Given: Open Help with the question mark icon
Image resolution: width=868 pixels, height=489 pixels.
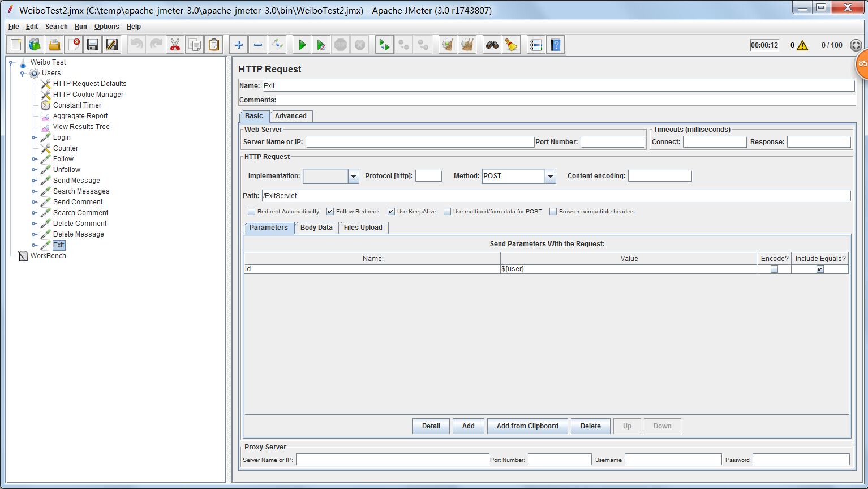Looking at the screenshot, I should (556, 45).
